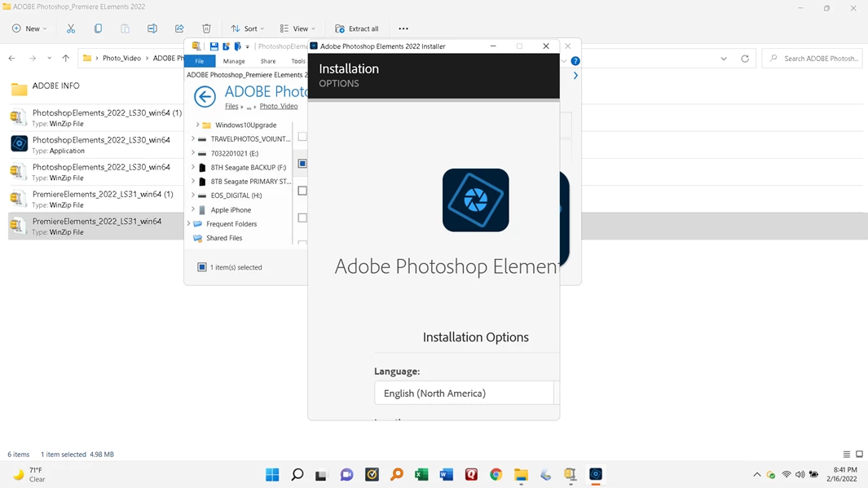Open the weather widget showing 71°F
Screen dimensions: 868x488
click(30, 475)
